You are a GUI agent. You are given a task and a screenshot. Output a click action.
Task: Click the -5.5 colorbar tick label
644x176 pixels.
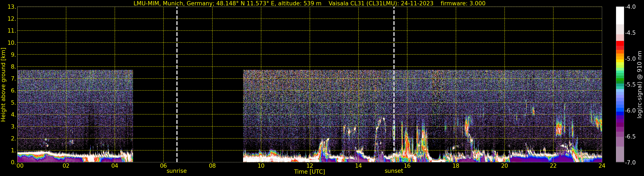click(630, 85)
